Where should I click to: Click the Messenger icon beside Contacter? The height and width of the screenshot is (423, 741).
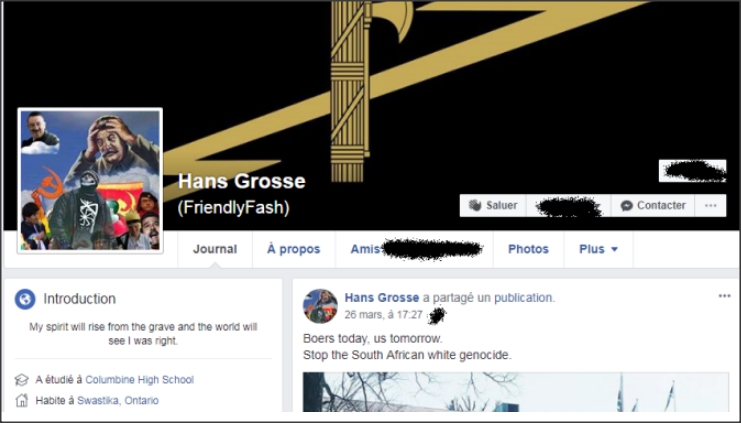pyautogui.click(x=627, y=206)
